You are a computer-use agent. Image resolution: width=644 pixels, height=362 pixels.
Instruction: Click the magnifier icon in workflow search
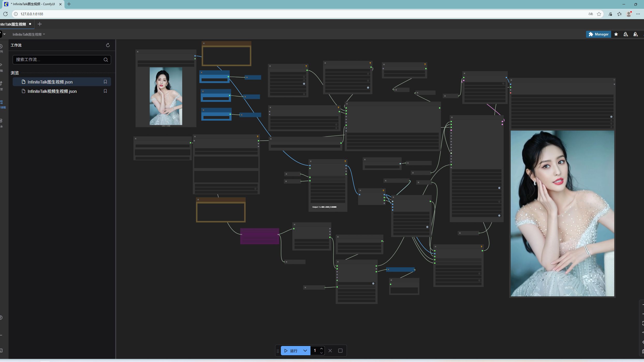(106, 60)
